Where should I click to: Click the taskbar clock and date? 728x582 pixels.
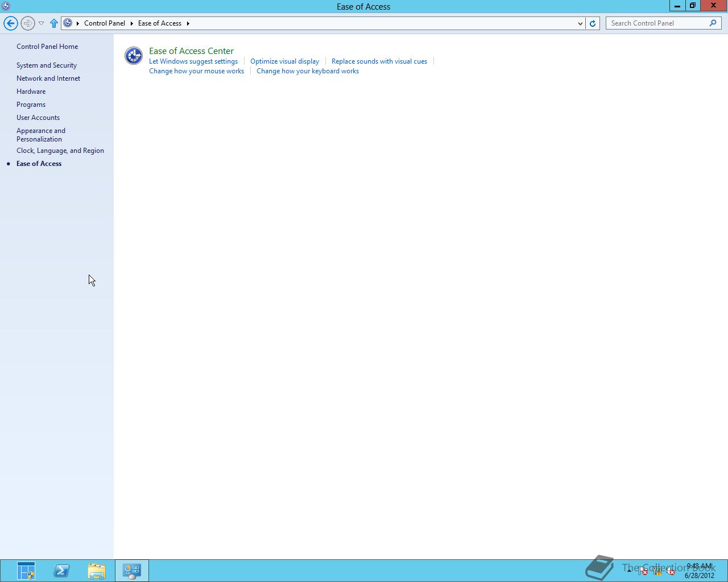pyautogui.click(x=700, y=571)
